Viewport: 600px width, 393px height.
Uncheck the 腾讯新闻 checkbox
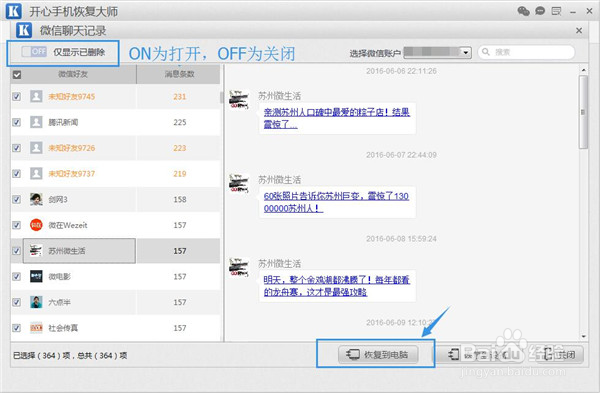(x=16, y=122)
